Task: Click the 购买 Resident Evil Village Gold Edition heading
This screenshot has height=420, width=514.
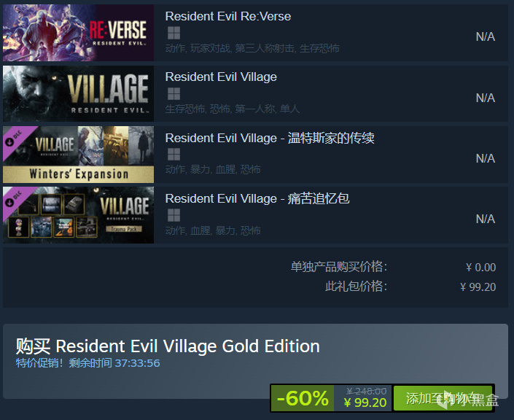Action: (168, 346)
